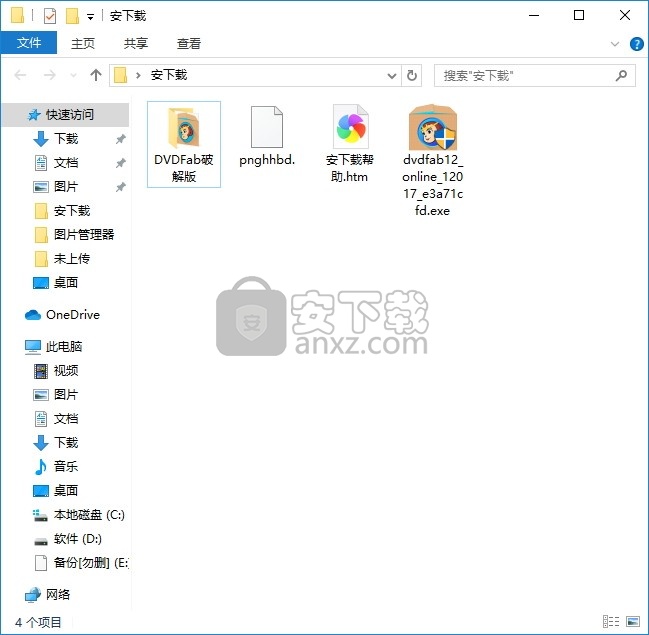Unpin 下载 using its pin icon
Viewport: 649px width, 635px height.
[x=120, y=139]
